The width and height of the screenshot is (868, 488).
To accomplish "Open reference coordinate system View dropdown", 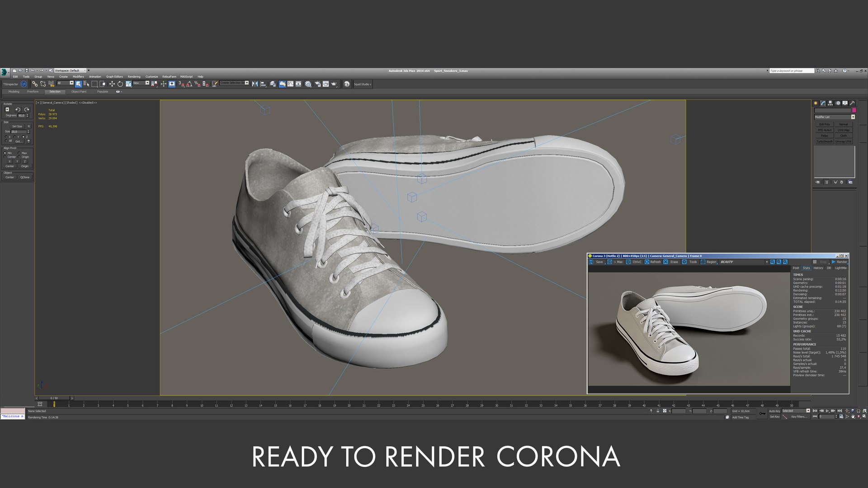I will pos(141,83).
